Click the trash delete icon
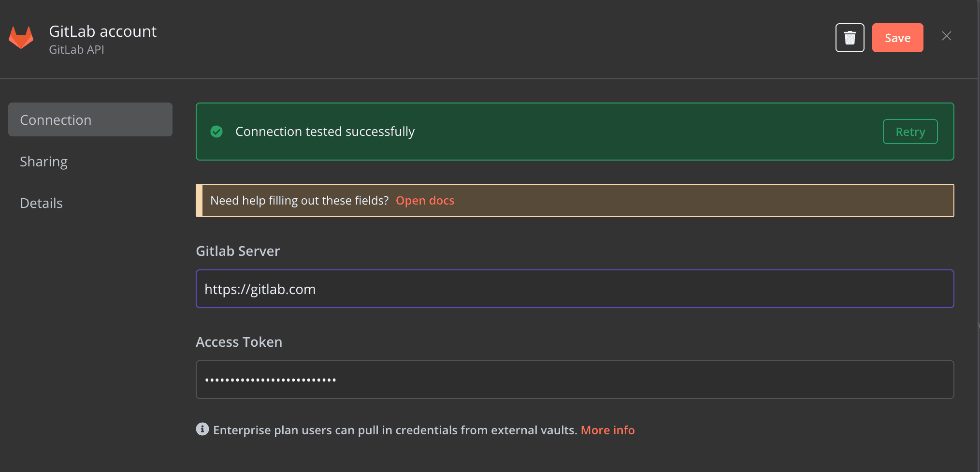980x472 pixels. (850, 37)
